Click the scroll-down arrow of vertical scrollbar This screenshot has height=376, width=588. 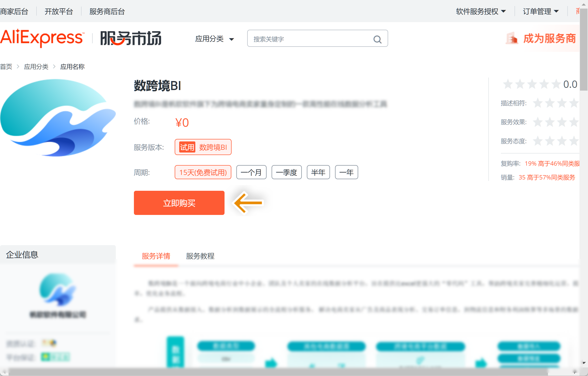coord(584,363)
